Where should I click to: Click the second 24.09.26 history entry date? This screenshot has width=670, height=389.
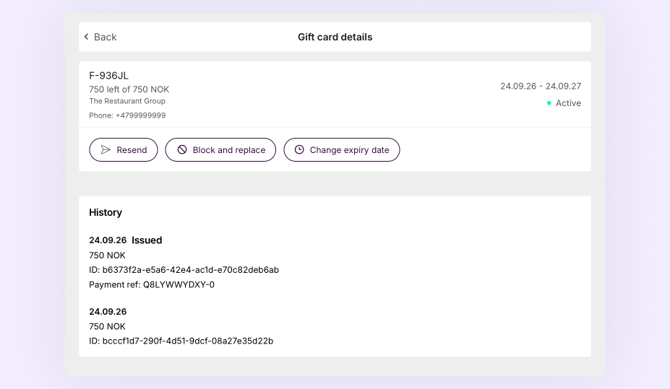pos(108,312)
